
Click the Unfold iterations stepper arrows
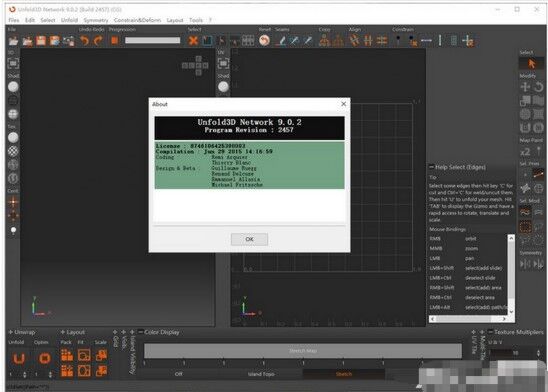pos(24,375)
